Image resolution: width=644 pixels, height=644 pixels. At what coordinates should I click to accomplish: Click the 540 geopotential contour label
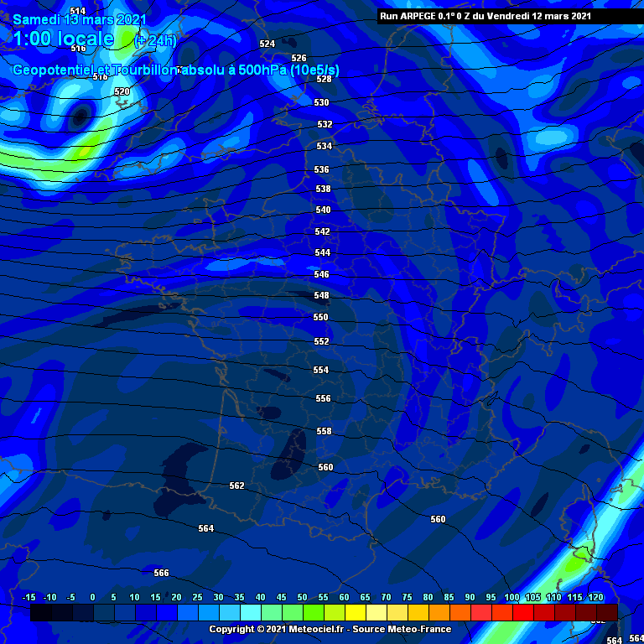tap(323, 210)
